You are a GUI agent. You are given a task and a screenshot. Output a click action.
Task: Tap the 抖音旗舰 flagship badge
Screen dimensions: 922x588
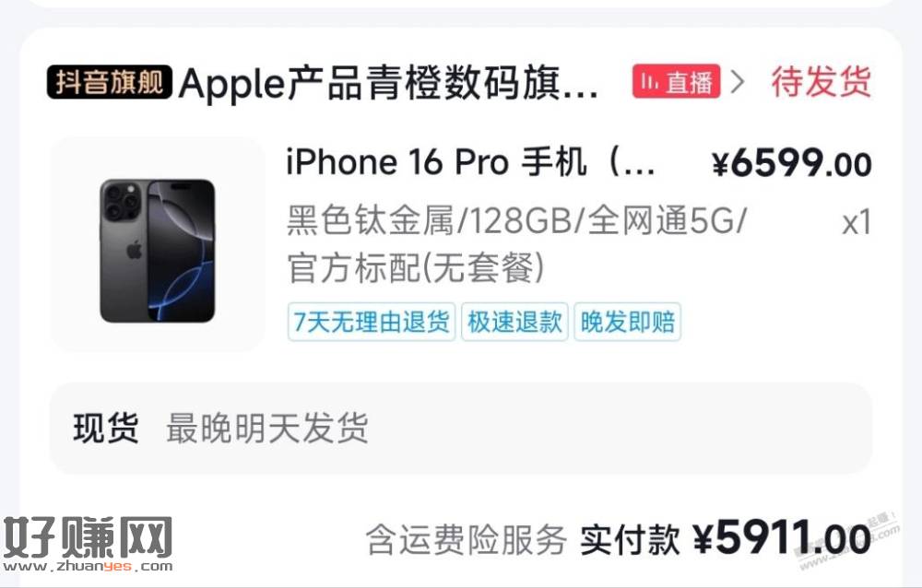pyautogui.click(x=110, y=82)
